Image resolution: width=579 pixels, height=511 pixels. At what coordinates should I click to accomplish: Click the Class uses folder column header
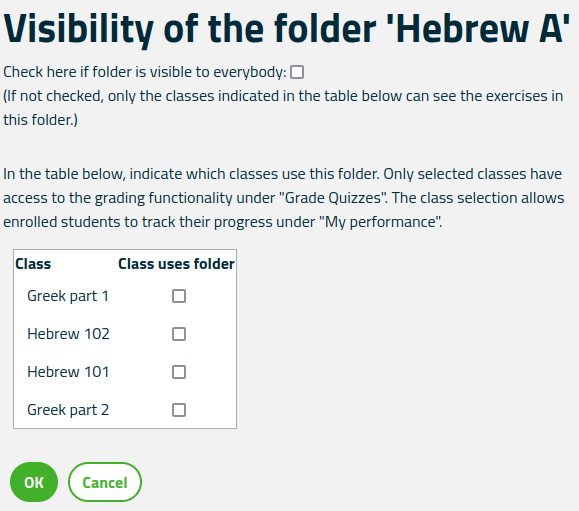(x=177, y=264)
